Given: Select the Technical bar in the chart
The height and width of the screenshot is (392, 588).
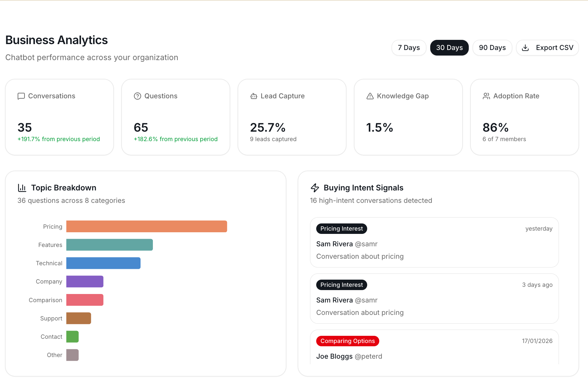Looking at the screenshot, I should tap(103, 263).
